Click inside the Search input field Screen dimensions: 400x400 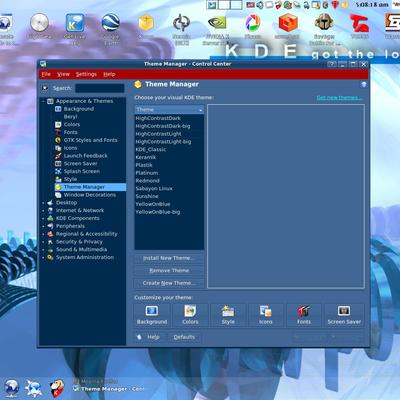pyautogui.click(x=100, y=88)
